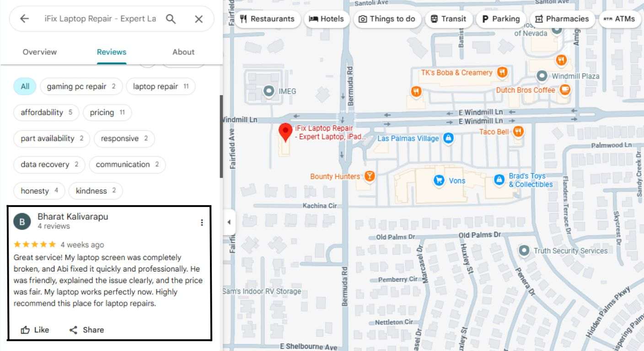The image size is (644, 351).
Task: Select the Dutch Bros Coffee marker
Action: pos(565,90)
